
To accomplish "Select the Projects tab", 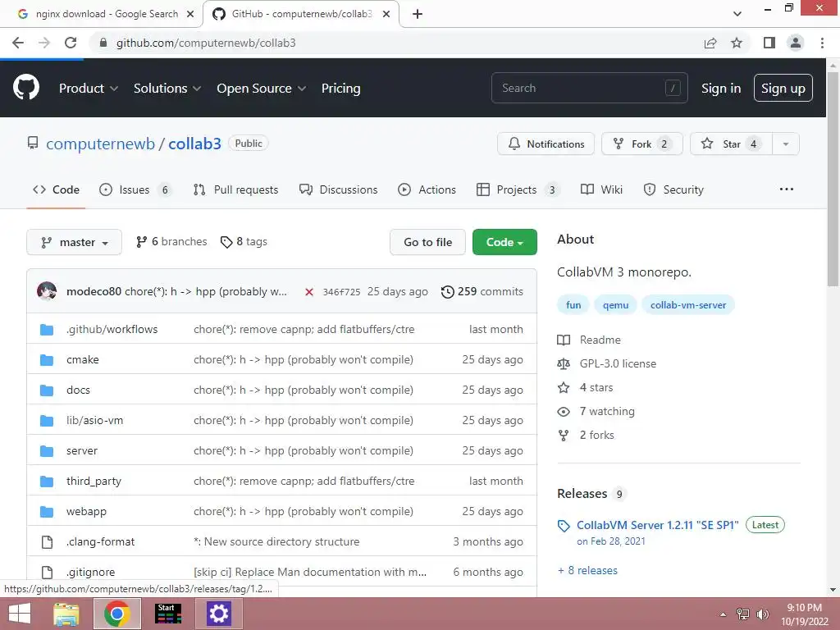I will [x=518, y=189].
